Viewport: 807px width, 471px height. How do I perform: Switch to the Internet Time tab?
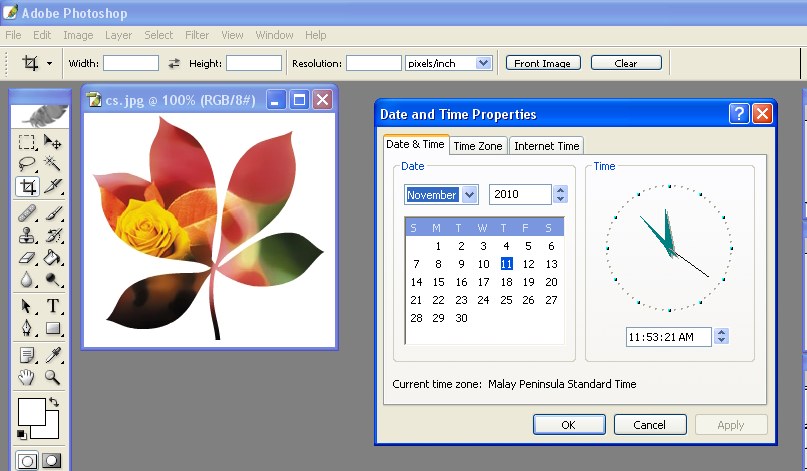click(547, 146)
